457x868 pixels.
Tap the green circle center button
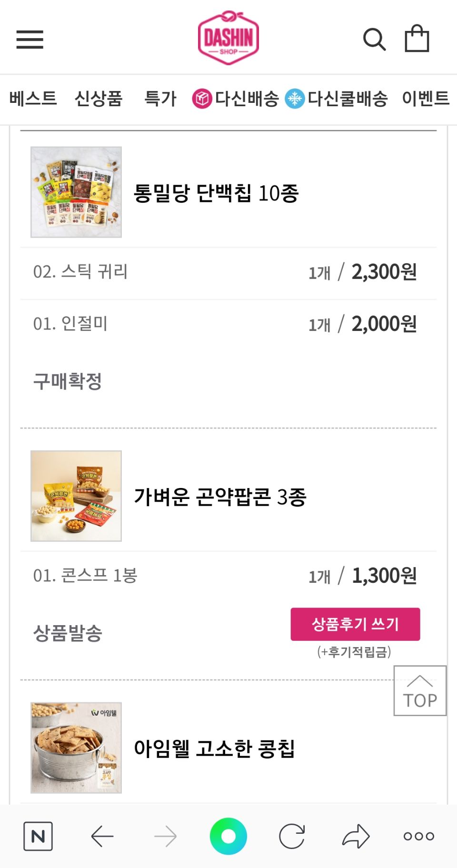click(228, 836)
